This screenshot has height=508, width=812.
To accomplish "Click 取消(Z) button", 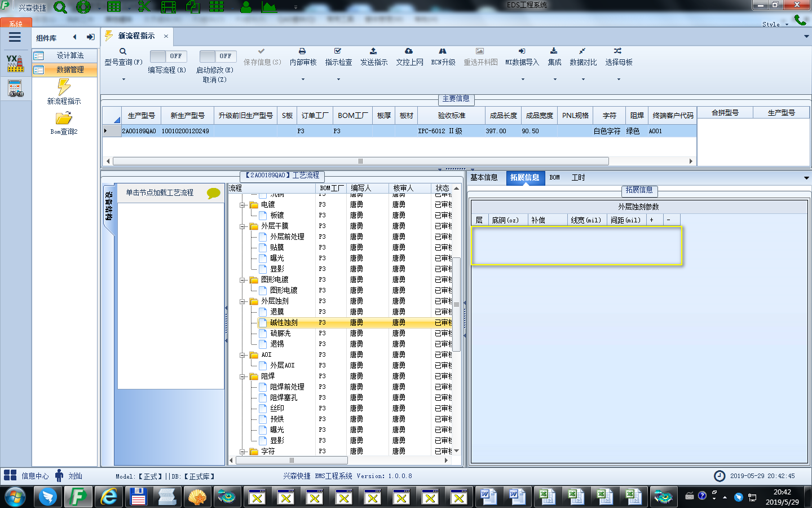I will tap(214, 80).
